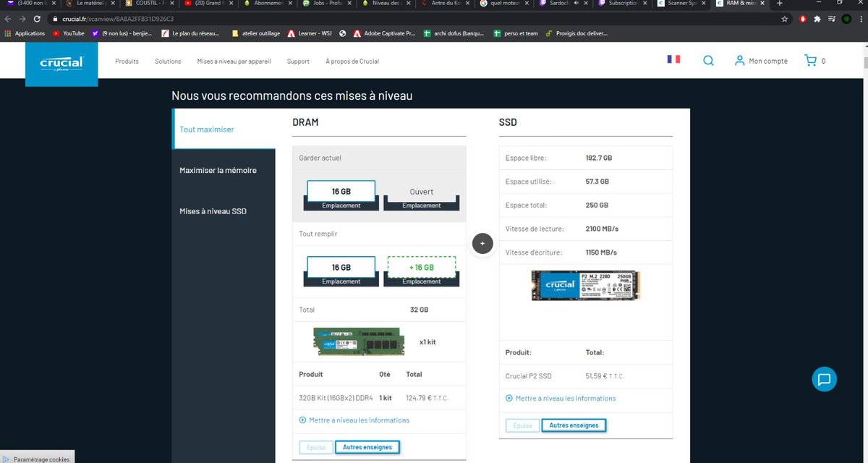Open the Solutions menu
The image size is (868, 463).
pyautogui.click(x=168, y=61)
